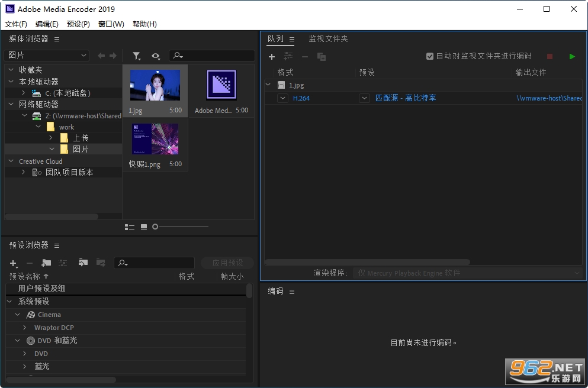Open the 渲染程序 Mercury Playback Engine dropdown
Screen dimensions: 588x388
coord(468,273)
